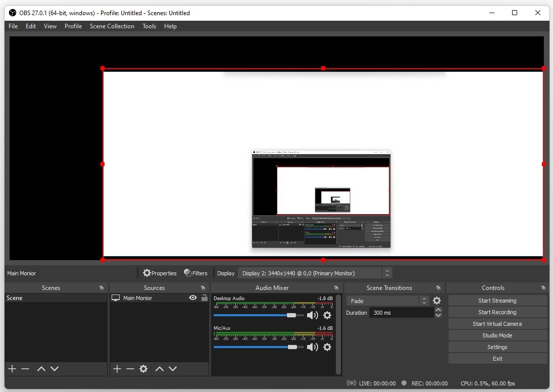Open the Tools menu
The height and width of the screenshot is (392, 553).
pyautogui.click(x=149, y=26)
